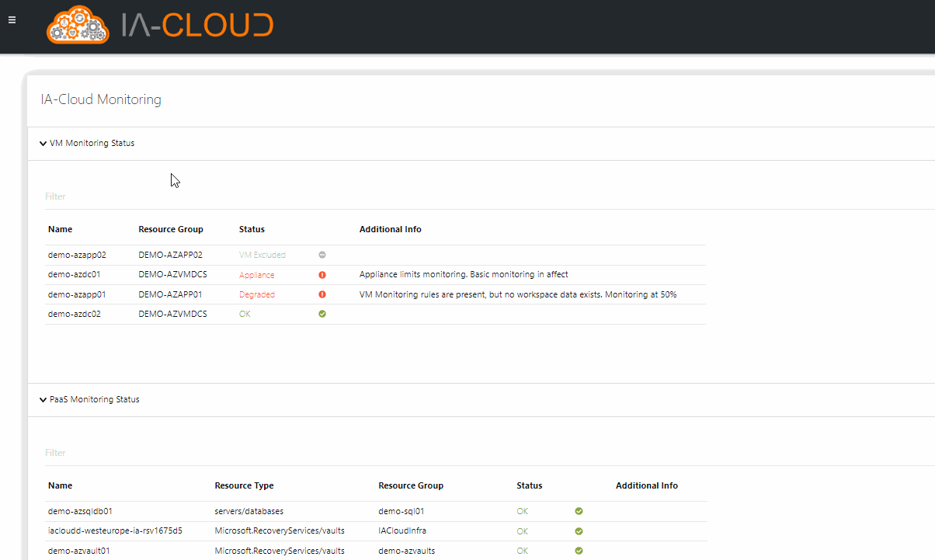Click the Appliance status text
The height and width of the screenshot is (560, 935).
click(x=257, y=275)
